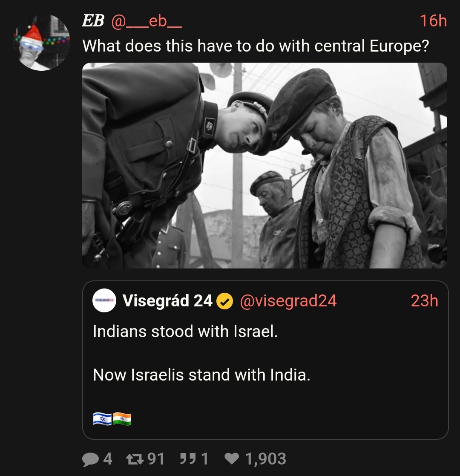Click the 23h timestamp on quoted post
This screenshot has width=460, height=476.
pos(424,301)
